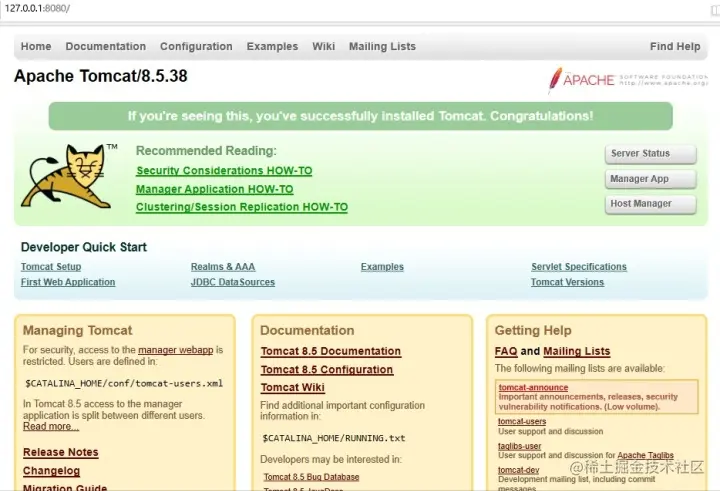Open Security Considerations HOW-TO link
Image resolution: width=720 pixels, height=491 pixels.
[224, 171]
